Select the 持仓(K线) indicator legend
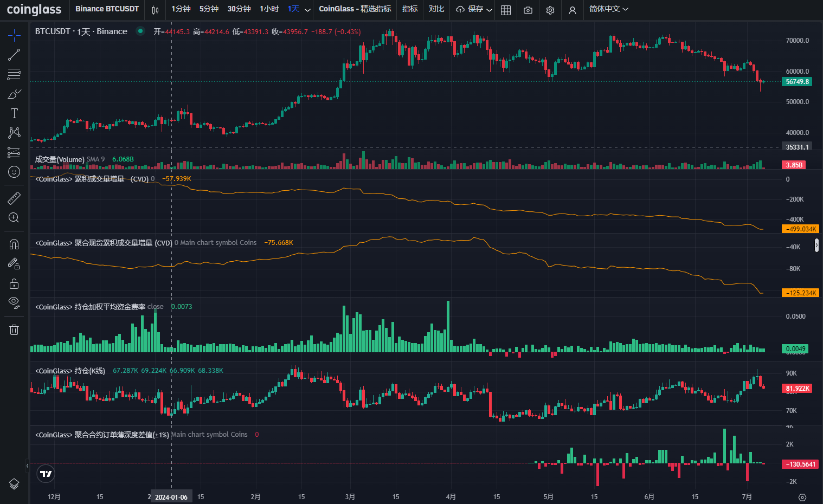Viewport: 823px width, 504px height. pos(70,371)
